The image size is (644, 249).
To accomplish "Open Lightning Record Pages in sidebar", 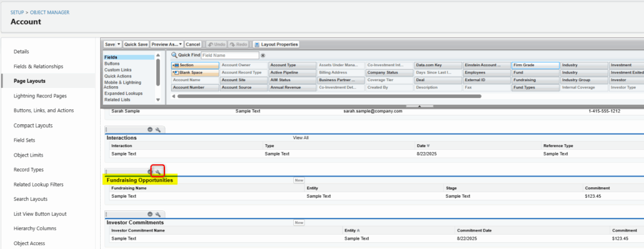I will tap(40, 96).
